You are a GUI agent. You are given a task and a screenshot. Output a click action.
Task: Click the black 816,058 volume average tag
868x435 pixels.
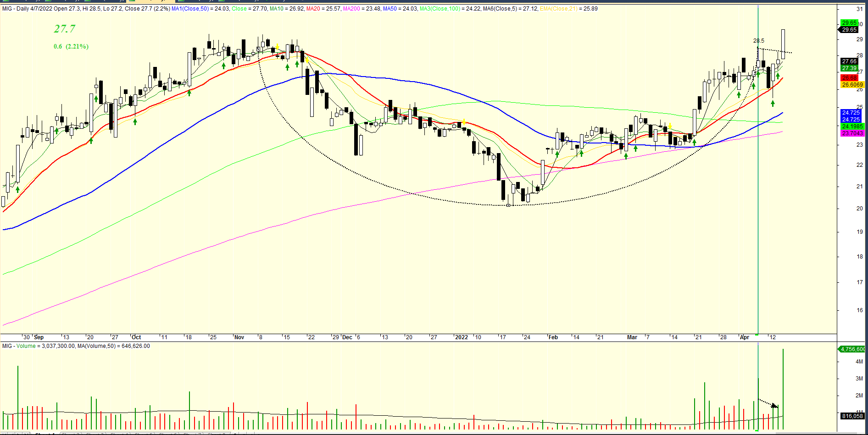point(852,416)
